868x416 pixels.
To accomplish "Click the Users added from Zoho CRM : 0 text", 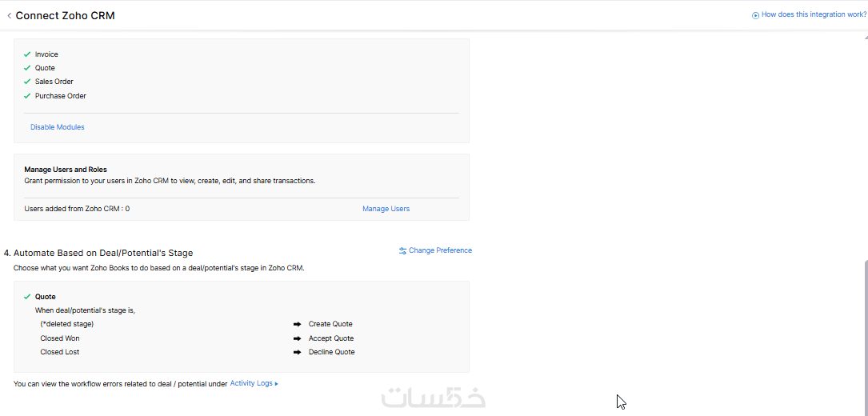I will [x=77, y=209].
